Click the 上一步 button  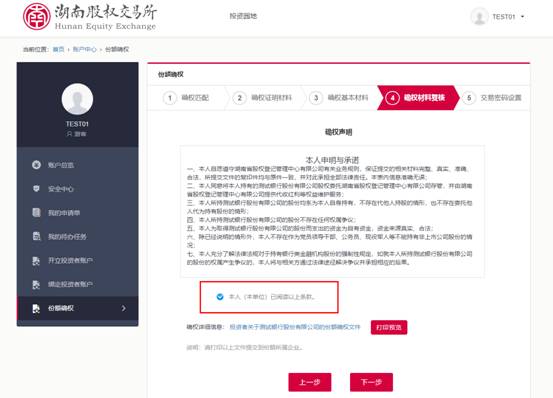point(310,382)
